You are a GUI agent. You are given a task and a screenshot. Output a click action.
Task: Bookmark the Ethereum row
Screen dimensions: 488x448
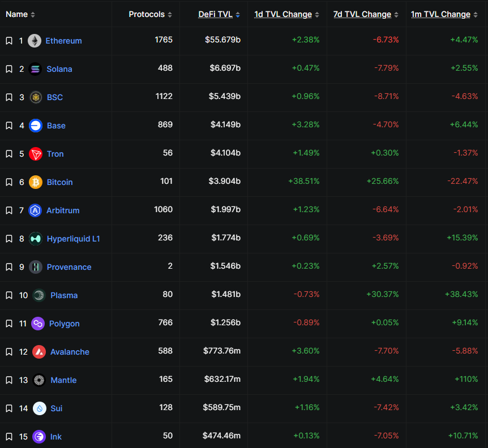click(8, 41)
